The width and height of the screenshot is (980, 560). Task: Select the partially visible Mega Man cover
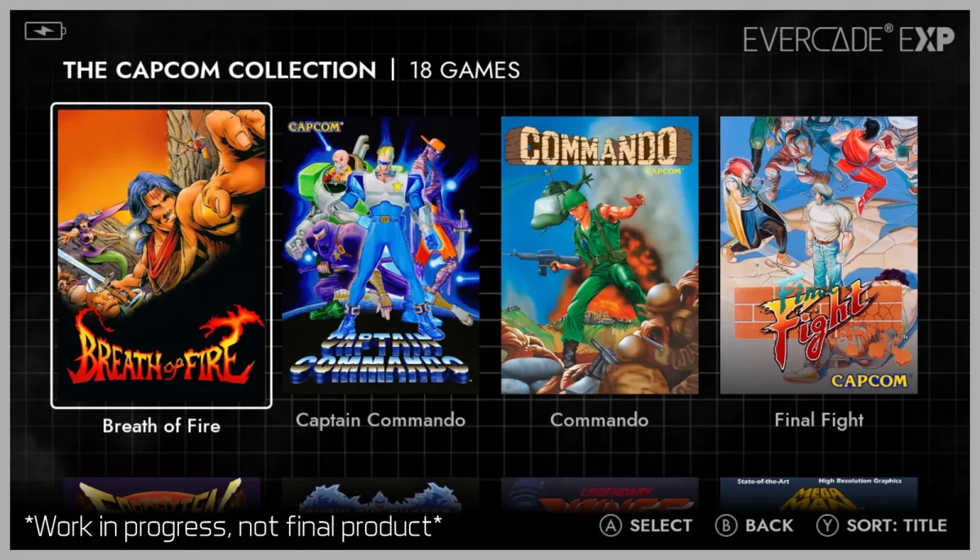coord(819,495)
